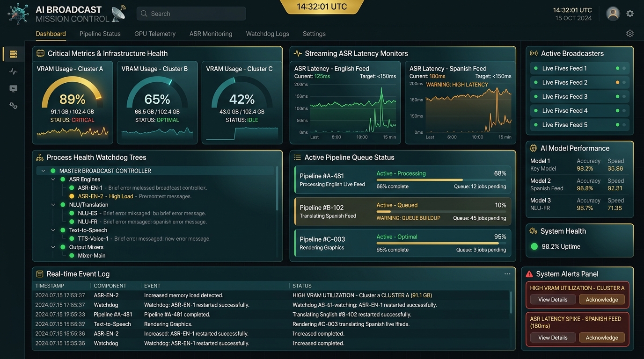Select the server stack sidebar icon
The height and width of the screenshot is (359, 644).
[x=13, y=54]
